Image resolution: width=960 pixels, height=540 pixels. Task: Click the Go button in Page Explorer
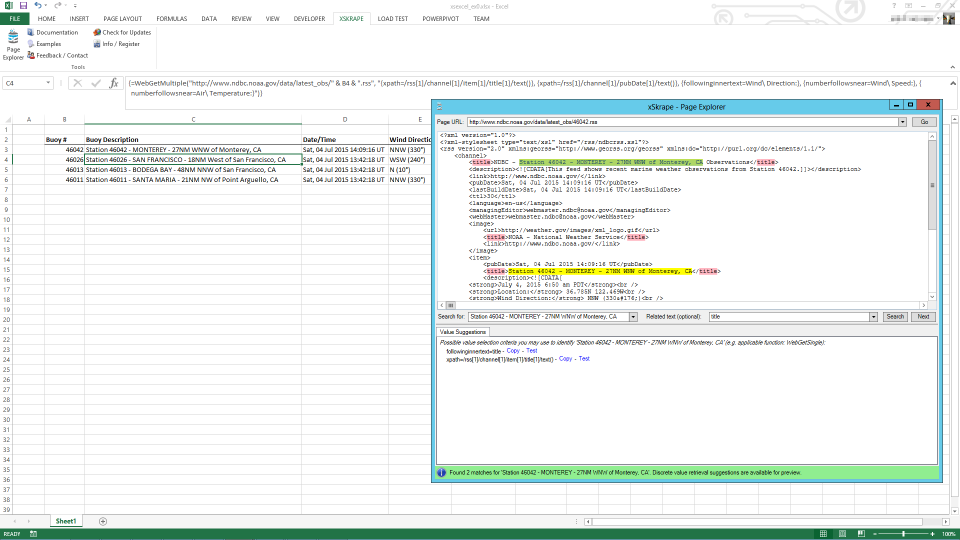pos(924,122)
